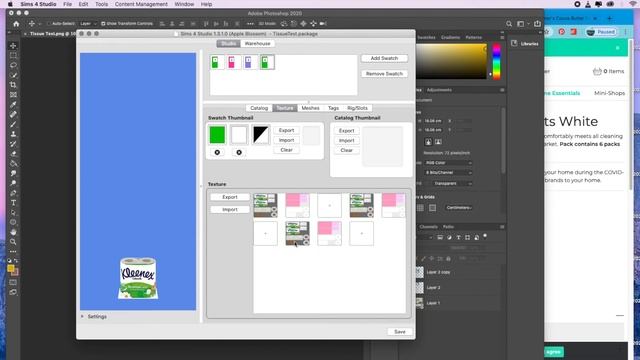Open Layer dropdown next to Auto-Select
Screen dimensions: 640x360
point(88,24)
